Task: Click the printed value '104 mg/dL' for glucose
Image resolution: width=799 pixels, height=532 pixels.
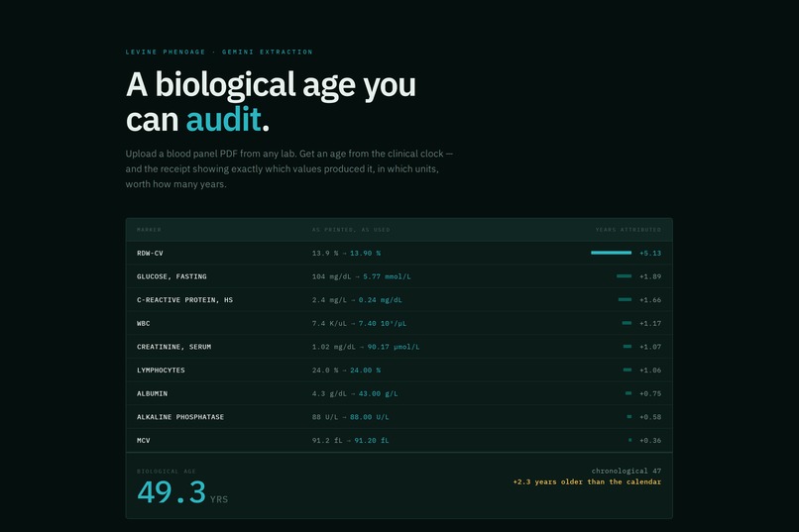Action: (332, 276)
